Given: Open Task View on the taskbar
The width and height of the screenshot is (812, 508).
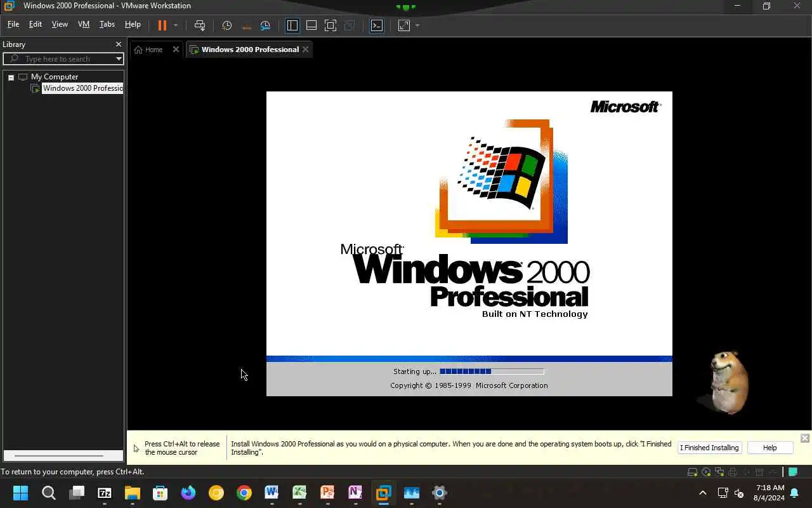Looking at the screenshot, I should click(x=77, y=493).
